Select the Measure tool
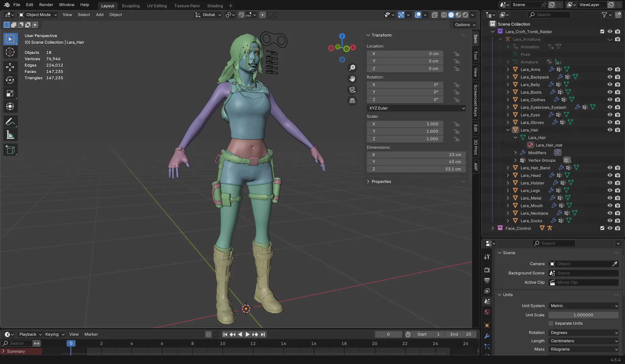 pyautogui.click(x=10, y=135)
